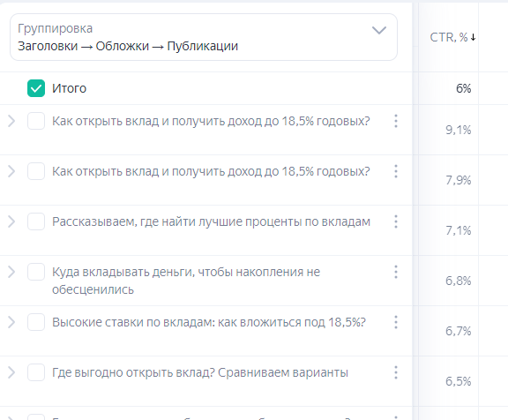Viewport: 508px width, 420px height.
Task: Select the 'Рассказываем, где найти' checkbox
Action: point(36,221)
